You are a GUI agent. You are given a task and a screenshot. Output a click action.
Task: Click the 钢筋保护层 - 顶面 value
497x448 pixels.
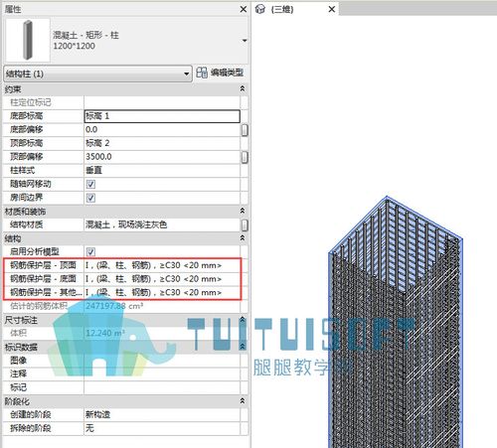tap(162, 265)
